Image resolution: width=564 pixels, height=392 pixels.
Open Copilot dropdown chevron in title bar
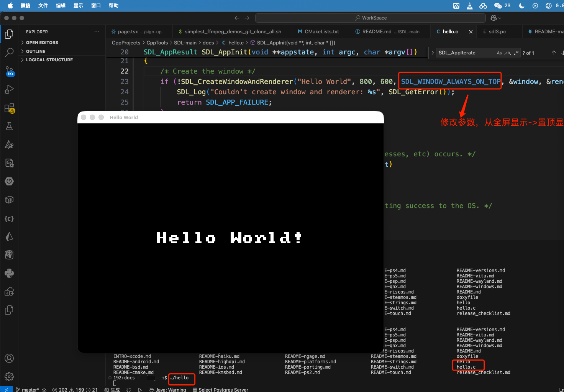(500, 18)
